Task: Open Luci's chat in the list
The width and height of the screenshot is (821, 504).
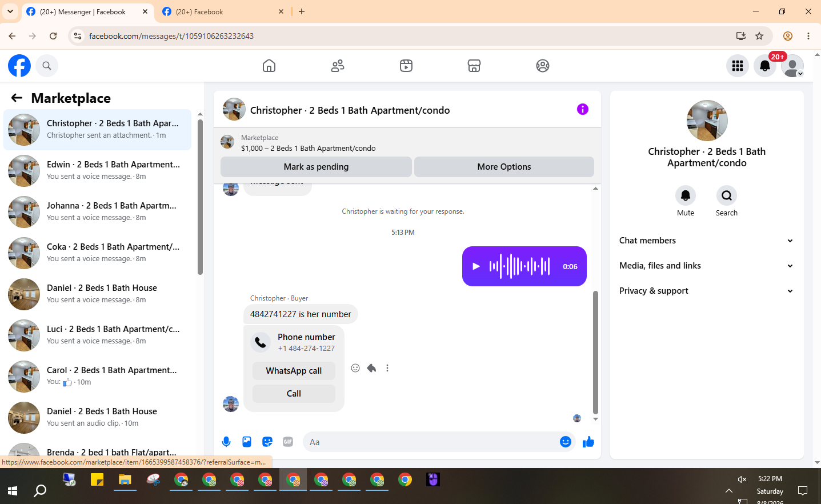Action: pyautogui.click(x=98, y=335)
